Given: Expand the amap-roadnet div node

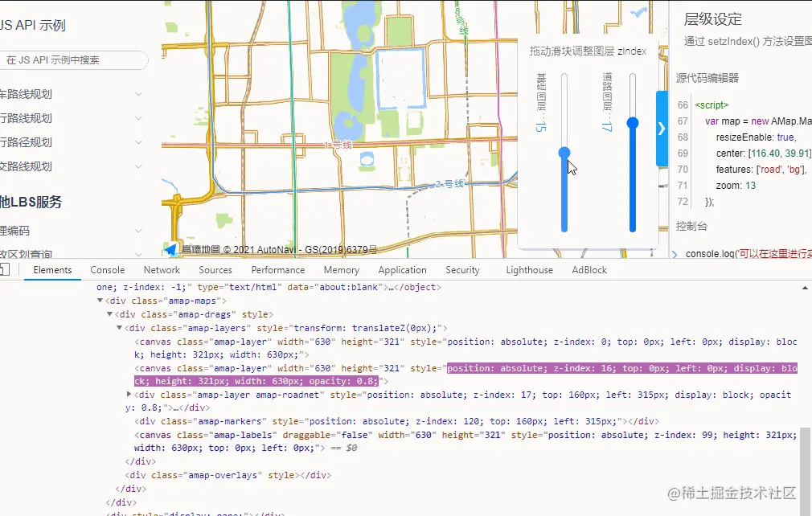Looking at the screenshot, I should click(x=129, y=395).
